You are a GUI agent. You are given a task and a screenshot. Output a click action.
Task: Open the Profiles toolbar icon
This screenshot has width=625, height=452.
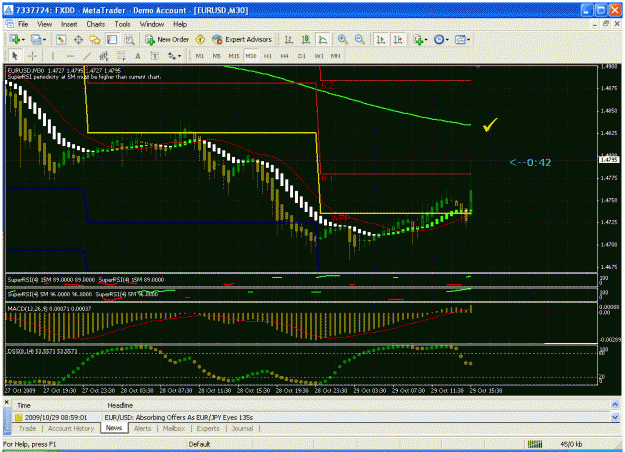click(36, 39)
